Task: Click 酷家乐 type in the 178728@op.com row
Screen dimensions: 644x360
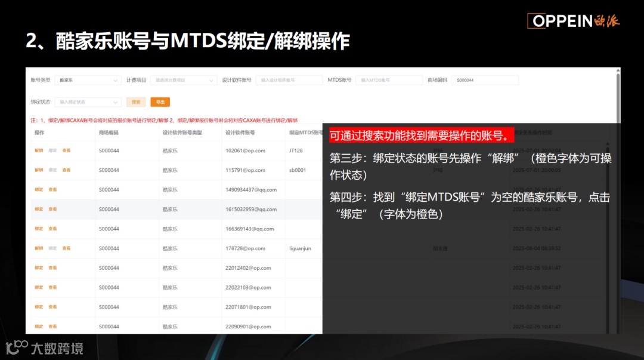Action: (170, 248)
